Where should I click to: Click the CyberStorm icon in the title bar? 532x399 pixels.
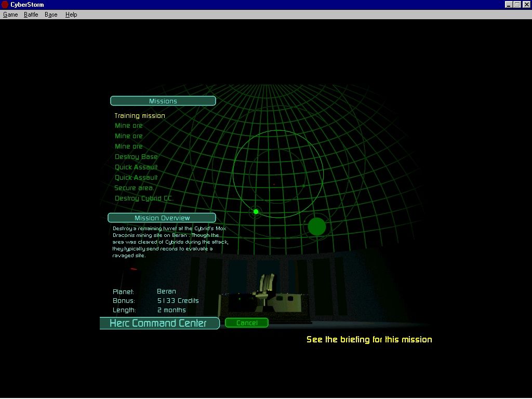click(x=5, y=4)
